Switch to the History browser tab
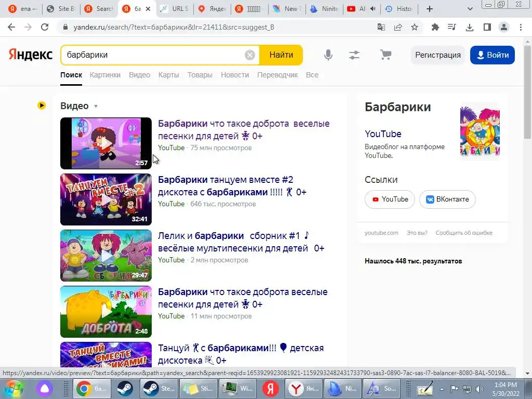The width and height of the screenshot is (532, 399). (400, 9)
